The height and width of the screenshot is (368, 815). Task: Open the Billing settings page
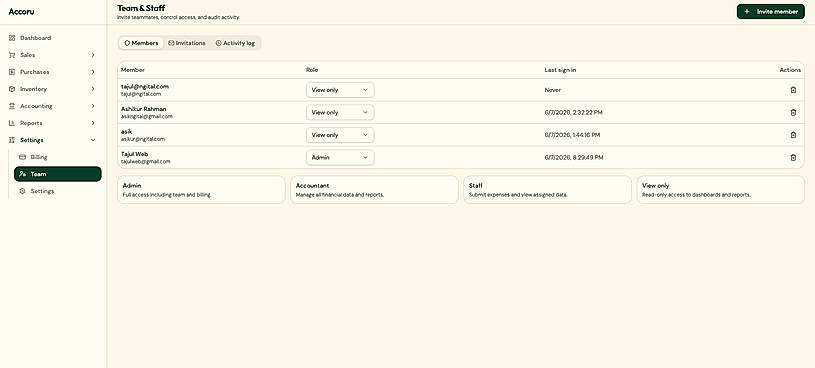pos(58,157)
